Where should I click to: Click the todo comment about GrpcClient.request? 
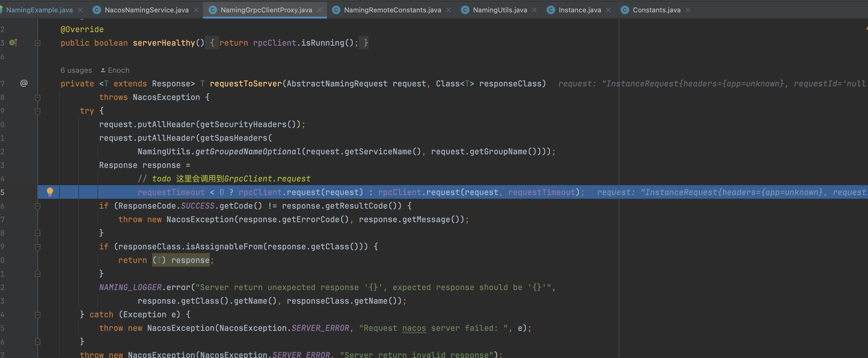click(x=224, y=179)
